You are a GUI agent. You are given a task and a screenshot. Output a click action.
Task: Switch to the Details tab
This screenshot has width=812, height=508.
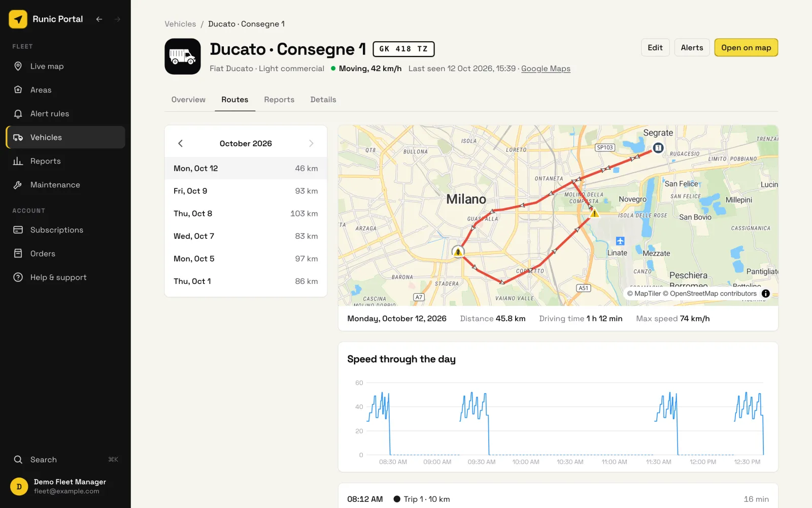tap(323, 100)
